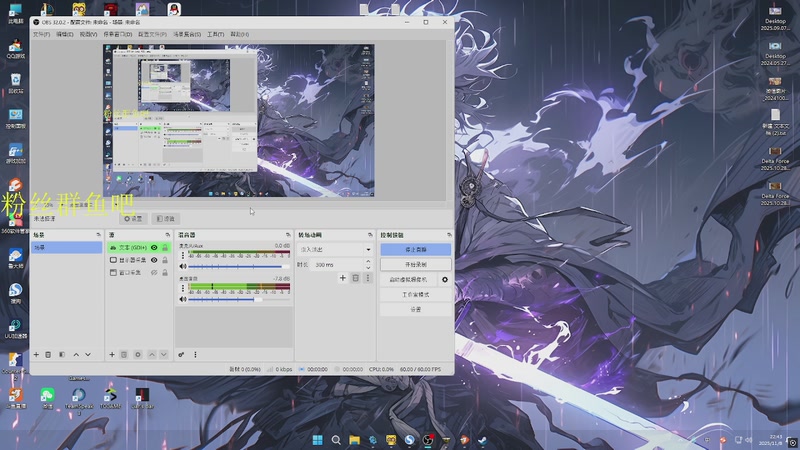Adjust the 桌面音频 volume slider
800x450 pixels.
point(240,299)
